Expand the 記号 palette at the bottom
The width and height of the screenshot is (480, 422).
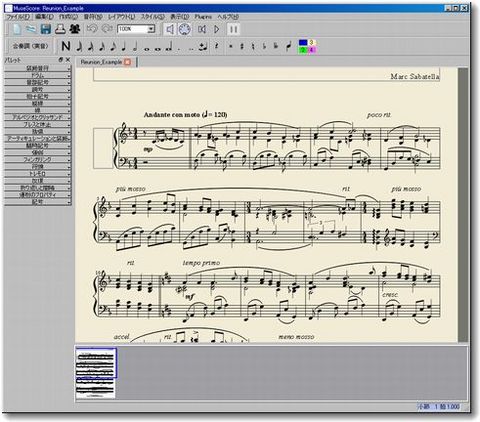[37, 202]
